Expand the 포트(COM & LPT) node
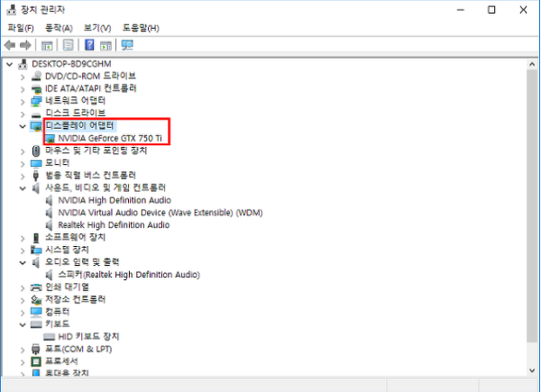This screenshot has width=541, height=392. pyautogui.click(x=23, y=350)
